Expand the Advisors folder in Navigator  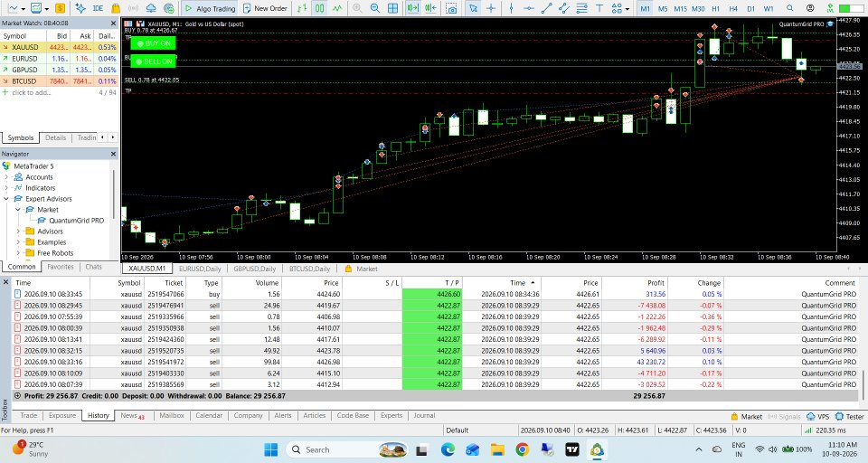[x=18, y=231]
